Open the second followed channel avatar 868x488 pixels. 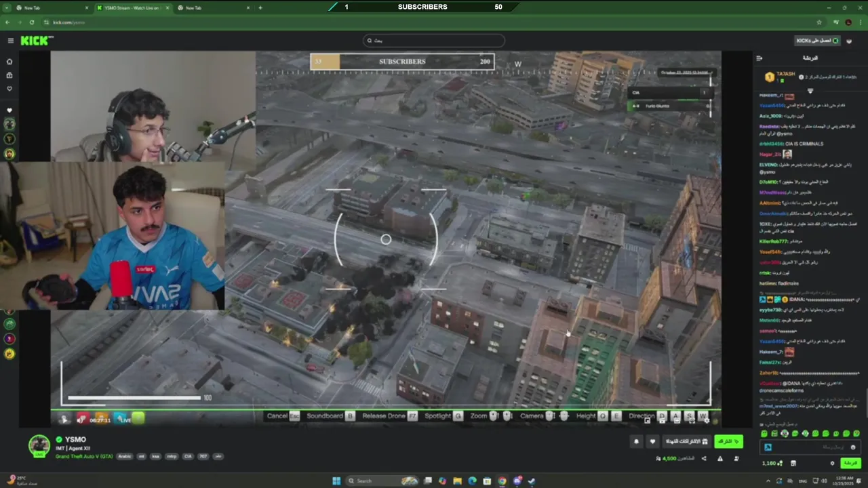click(x=9, y=139)
